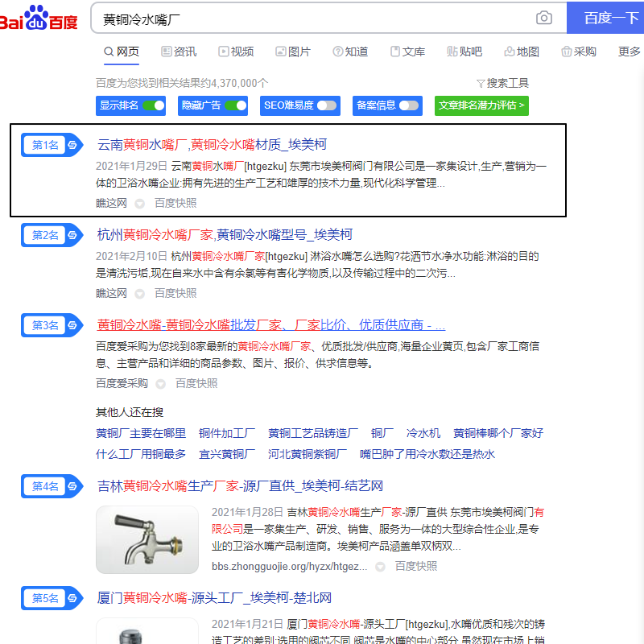Enable the SEO难易度 switch
The height and width of the screenshot is (644, 644).
point(327,105)
